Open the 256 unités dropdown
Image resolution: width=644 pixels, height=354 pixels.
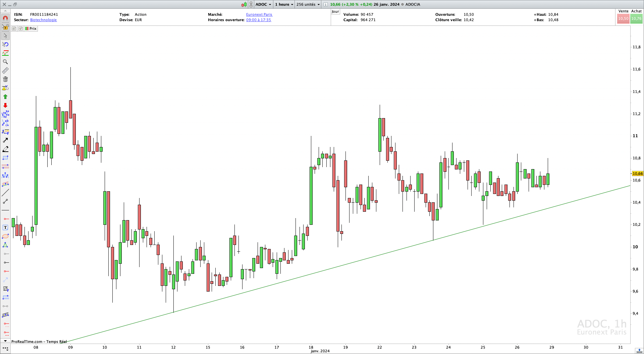(308, 4)
